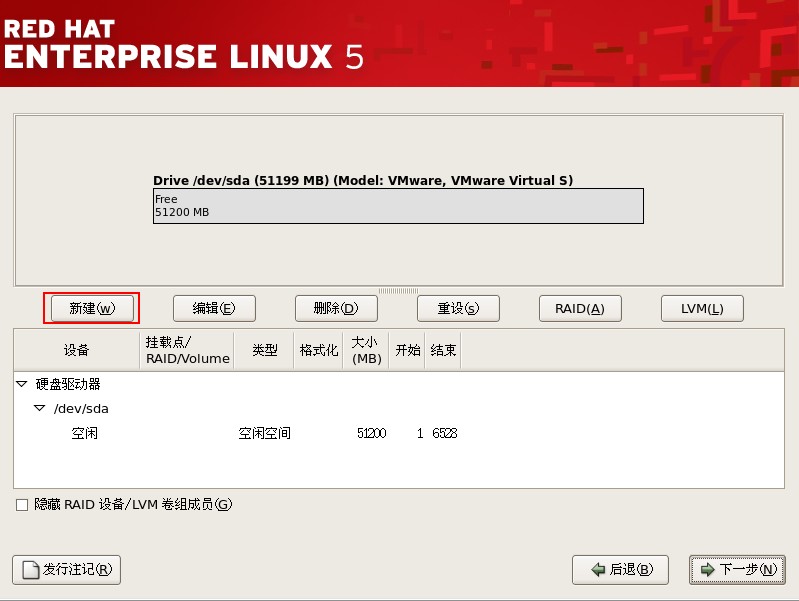This screenshot has width=799, height=601.
Task: Click the Free 51200 MB drive bar
Action: [x=398, y=206]
